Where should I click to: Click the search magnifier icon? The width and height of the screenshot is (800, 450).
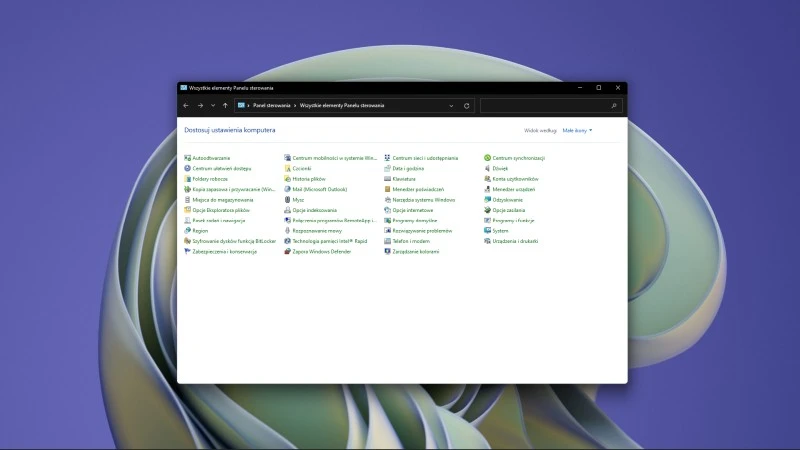click(x=614, y=106)
